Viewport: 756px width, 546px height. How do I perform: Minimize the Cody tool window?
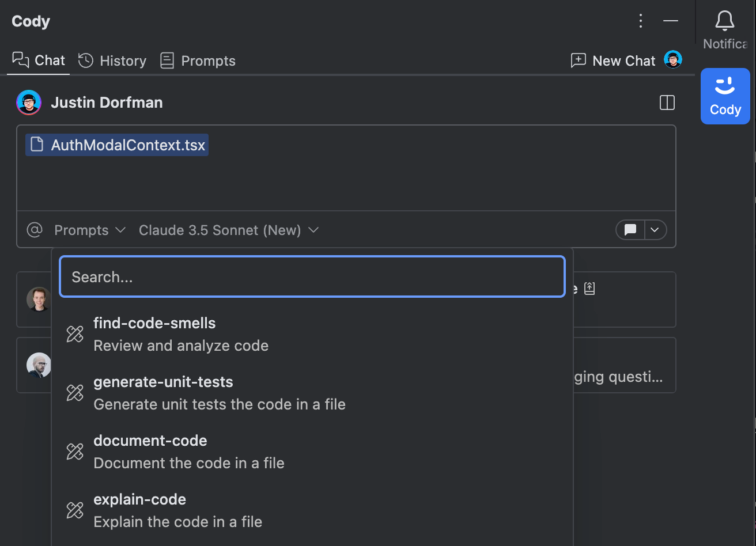point(671,21)
